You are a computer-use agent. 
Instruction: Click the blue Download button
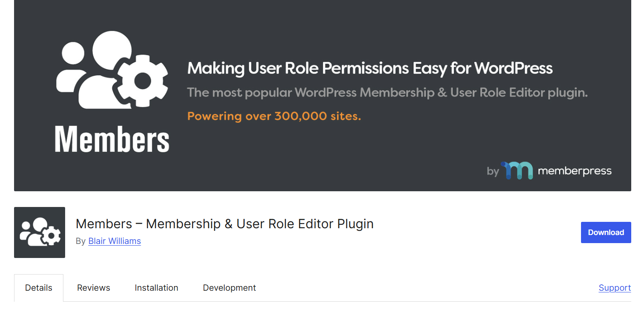606,232
